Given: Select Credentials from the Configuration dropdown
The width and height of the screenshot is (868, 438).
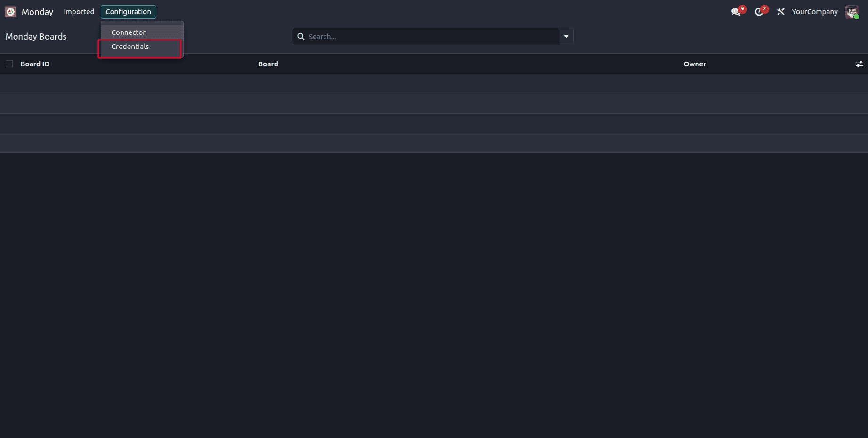Looking at the screenshot, I should (x=142, y=47).
